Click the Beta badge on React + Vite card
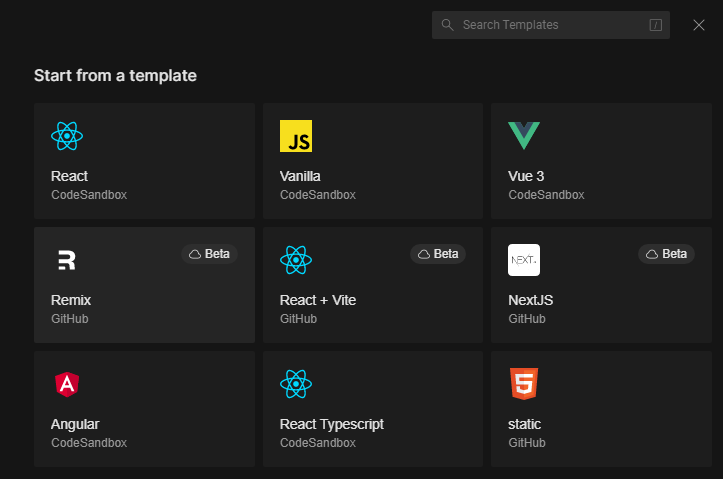The width and height of the screenshot is (723, 479). pyautogui.click(x=438, y=254)
